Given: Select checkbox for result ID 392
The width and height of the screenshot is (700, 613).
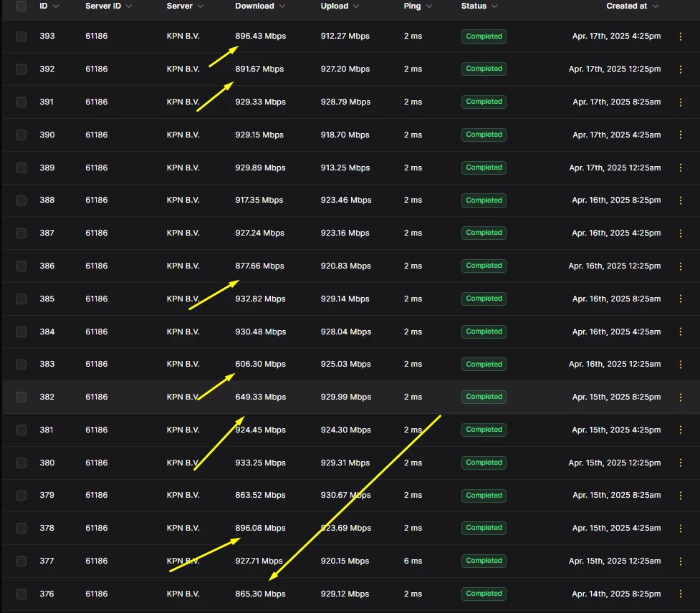Looking at the screenshot, I should pyautogui.click(x=21, y=69).
